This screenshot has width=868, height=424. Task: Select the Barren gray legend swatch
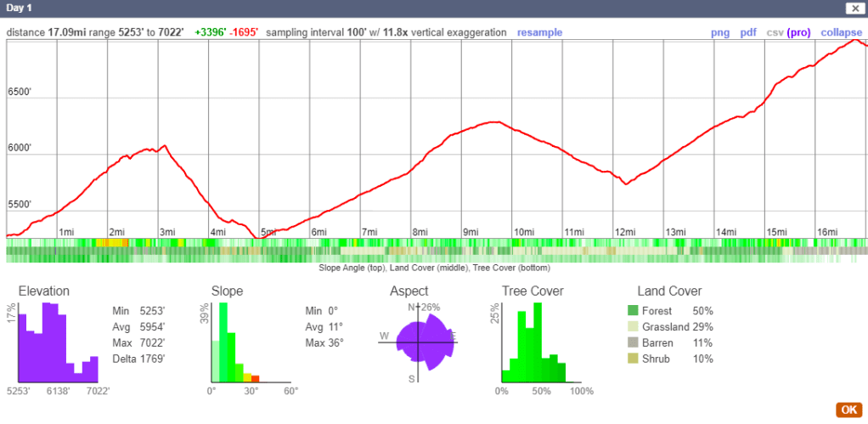coord(632,343)
